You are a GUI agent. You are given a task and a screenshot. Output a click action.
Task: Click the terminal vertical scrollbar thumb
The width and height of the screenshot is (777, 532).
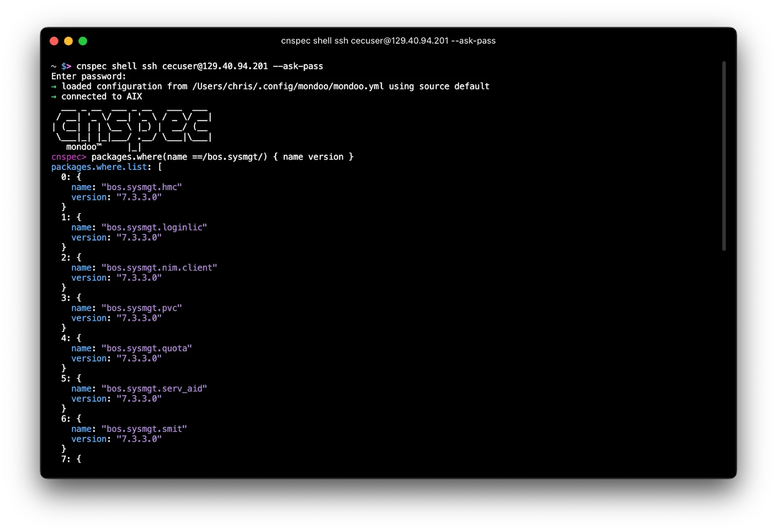[x=724, y=156]
